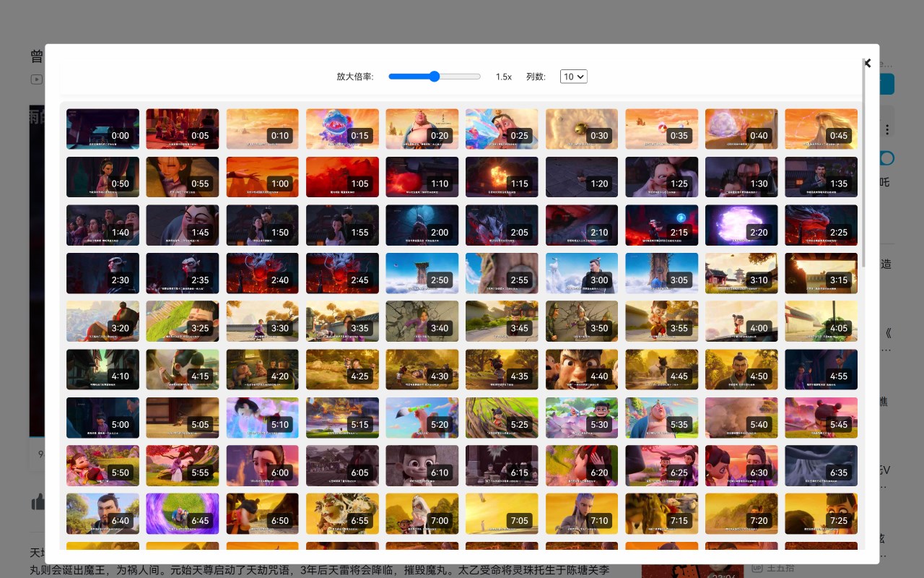
Task: Select the 1:35 thumbnail
Action: [821, 177]
